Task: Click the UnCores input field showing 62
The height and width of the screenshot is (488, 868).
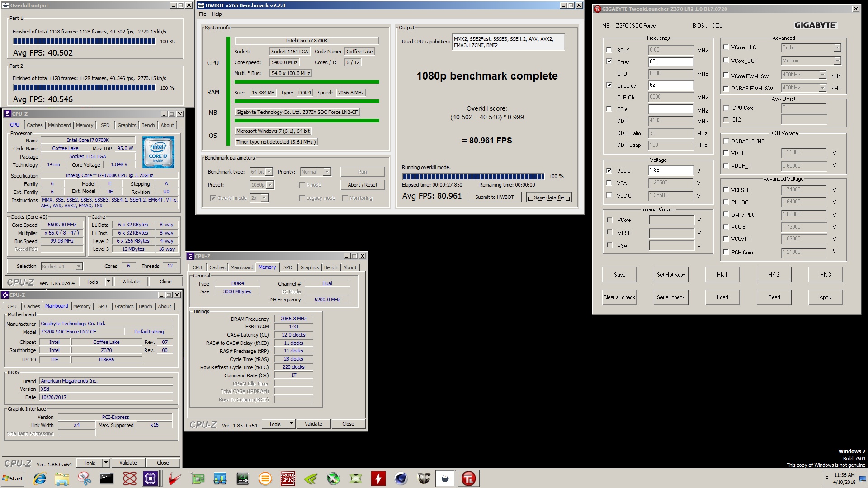Action: point(671,85)
